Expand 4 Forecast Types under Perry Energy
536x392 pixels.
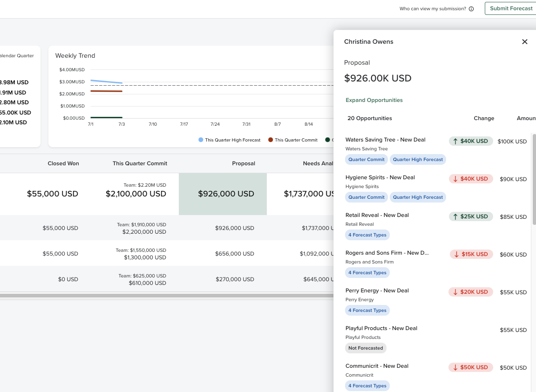pyautogui.click(x=367, y=311)
